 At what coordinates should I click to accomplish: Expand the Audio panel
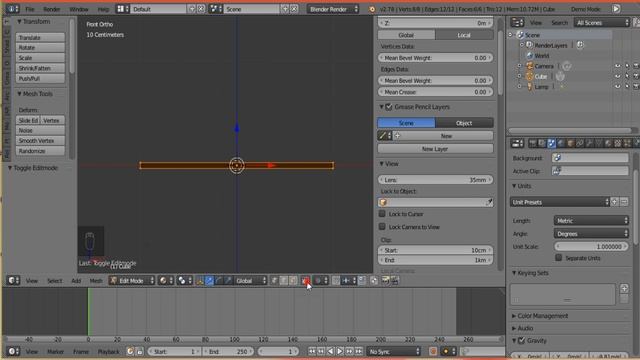click(x=525, y=328)
